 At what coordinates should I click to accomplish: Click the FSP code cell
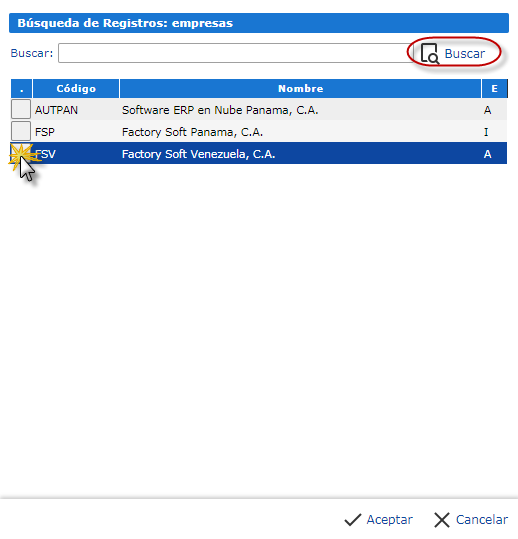[45, 132]
